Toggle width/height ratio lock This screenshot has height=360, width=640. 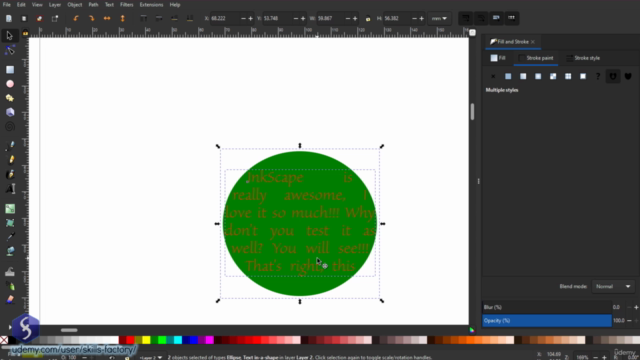pos(368,18)
